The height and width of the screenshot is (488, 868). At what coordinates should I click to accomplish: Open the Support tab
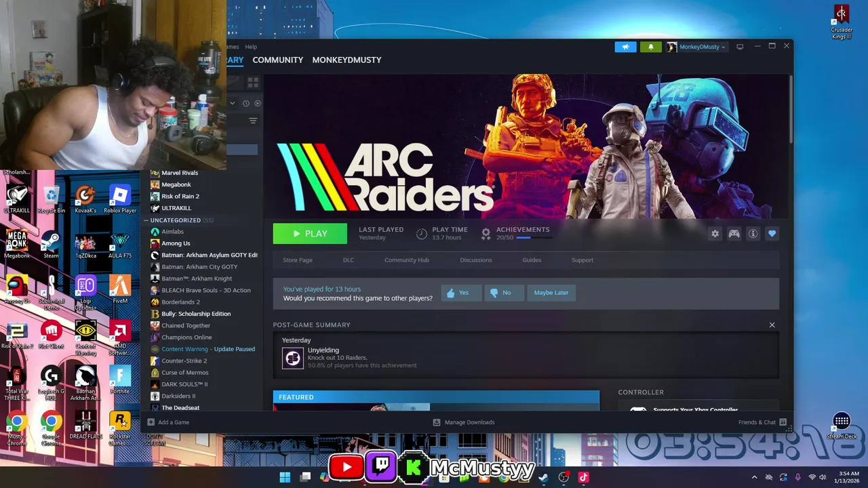pyautogui.click(x=582, y=260)
